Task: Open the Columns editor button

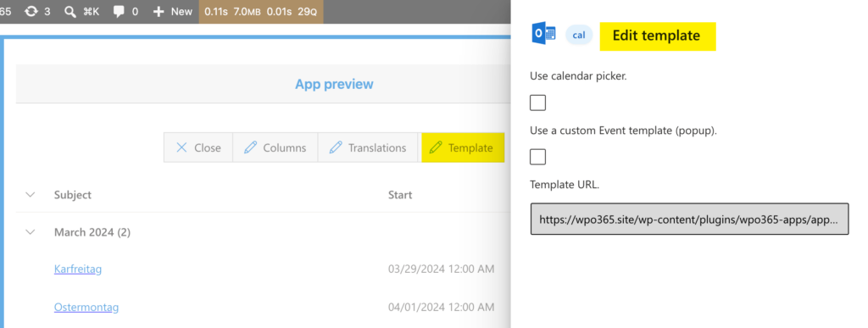Action: (275, 147)
